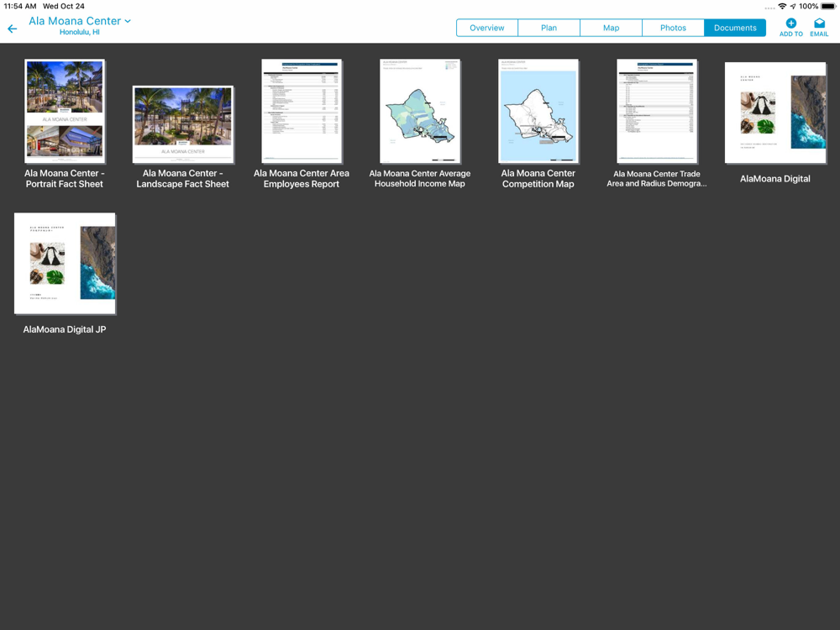Open AlaMoana Digital document thumbnail
Viewport: 840px width, 630px height.
(775, 113)
